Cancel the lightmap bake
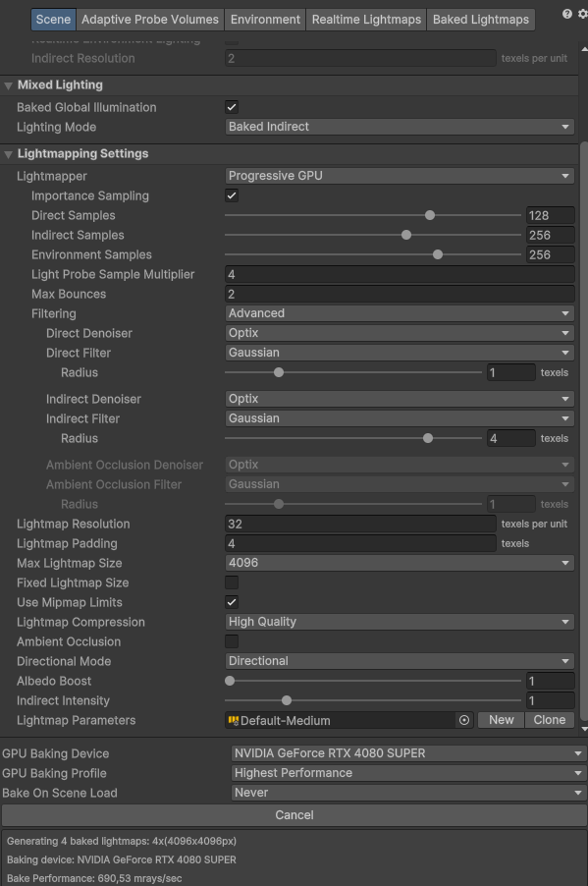Viewport: 588px width, 886px height. [294, 814]
